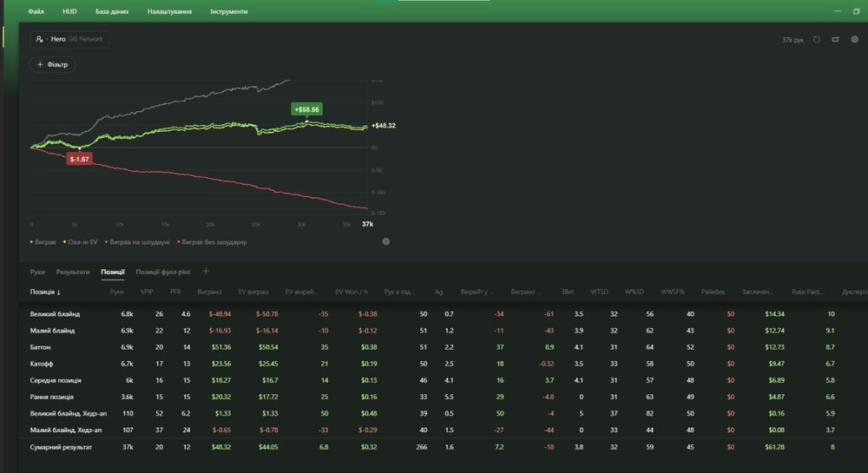
Task: Open the Налаштування menu
Action: (169, 12)
